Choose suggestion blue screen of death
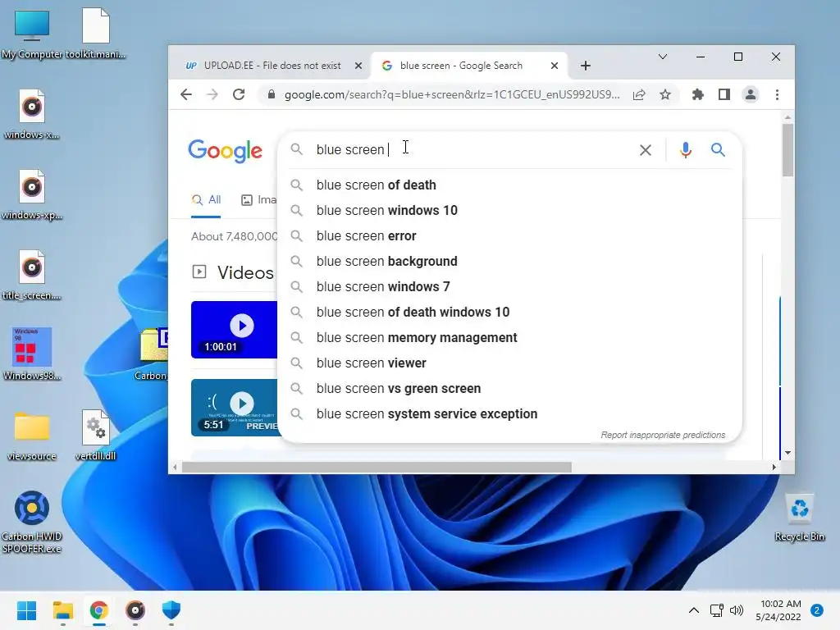Image resolution: width=840 pixels, height=630 pixels. click(510, 185)
